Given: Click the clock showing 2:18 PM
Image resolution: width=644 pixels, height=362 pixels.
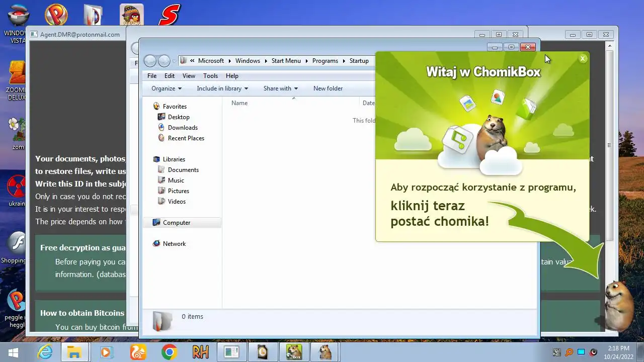Looking at the screenshot, I should 618,352.
